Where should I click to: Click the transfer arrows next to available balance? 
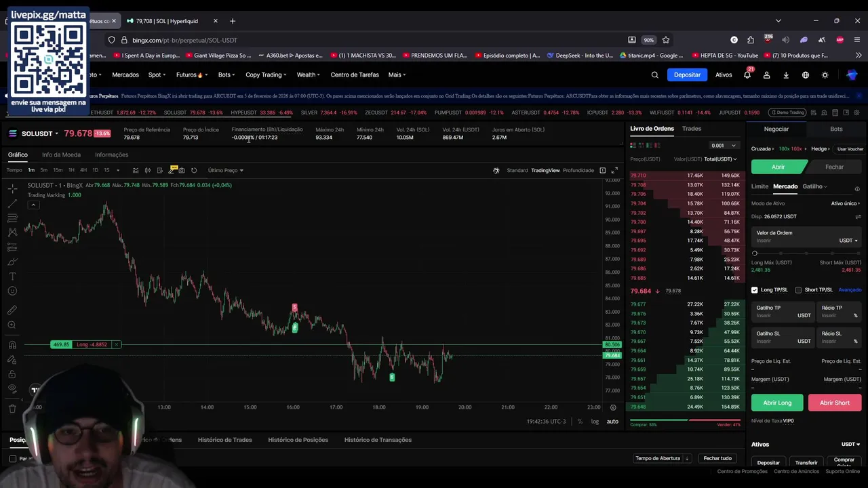tap(858, 217)
